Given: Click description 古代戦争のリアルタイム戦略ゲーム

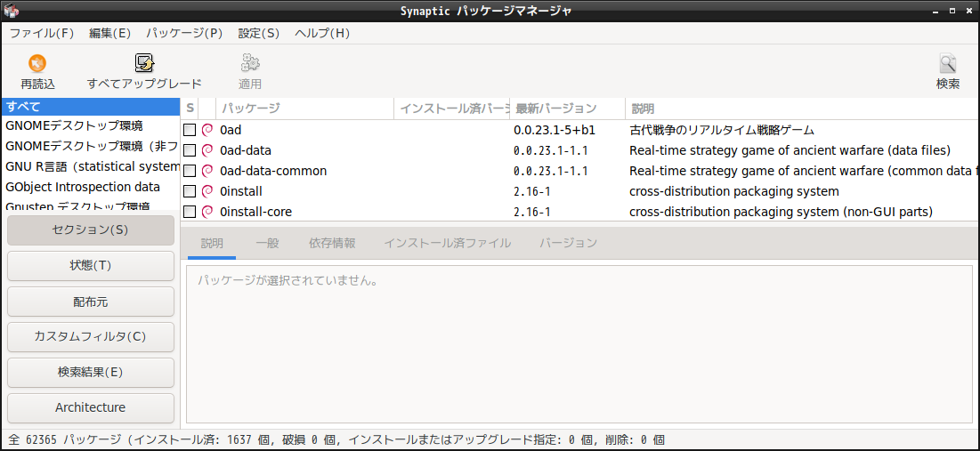Looking at the screenshot, I should [x=722, y=130].
